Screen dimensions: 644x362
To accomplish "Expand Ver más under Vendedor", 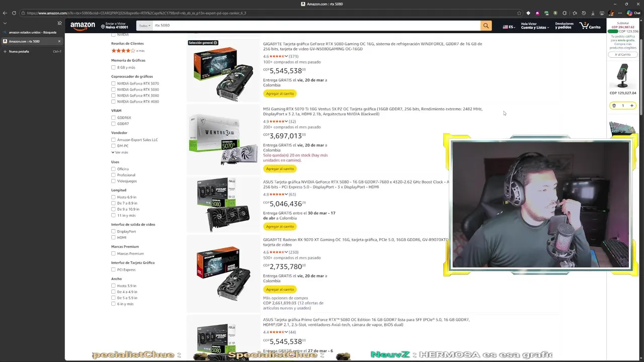I will (120, 152).
